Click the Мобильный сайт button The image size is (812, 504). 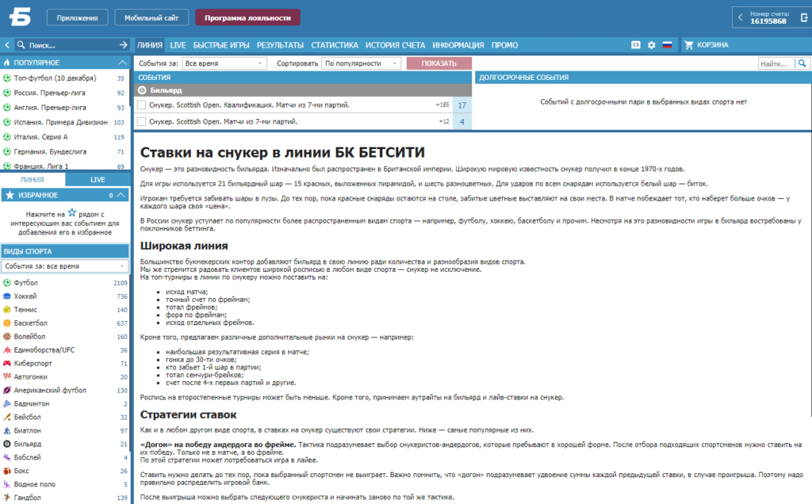click(x=151, y=17)
